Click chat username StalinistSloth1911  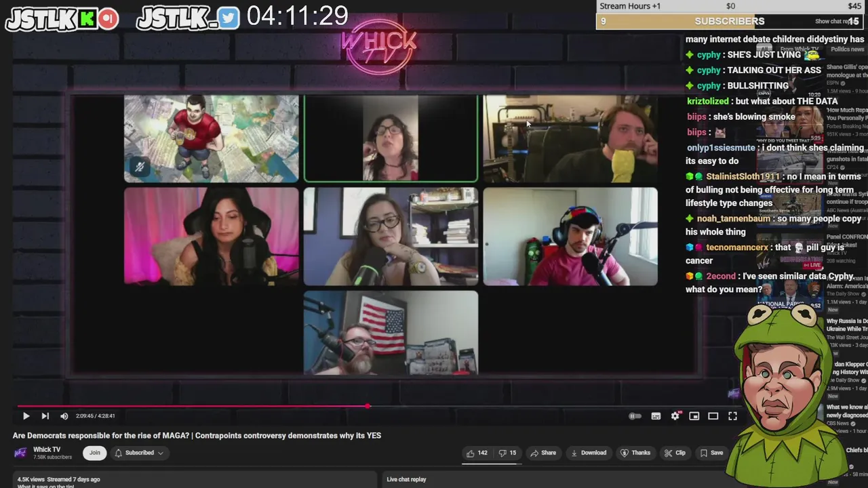(743, 176)
